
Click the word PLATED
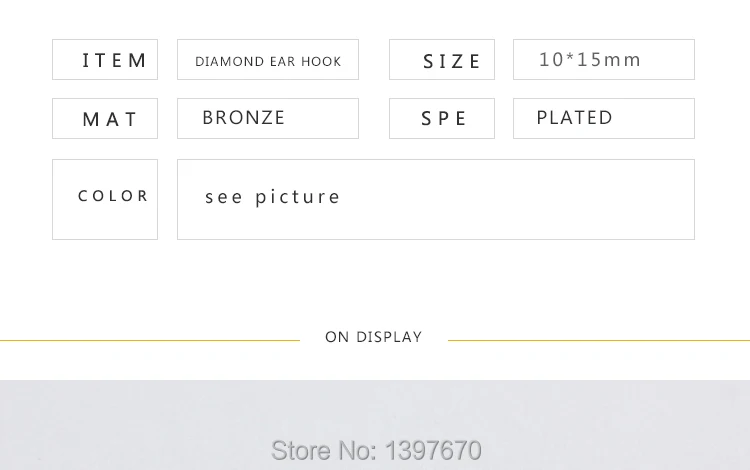click(x=574, y=118)
